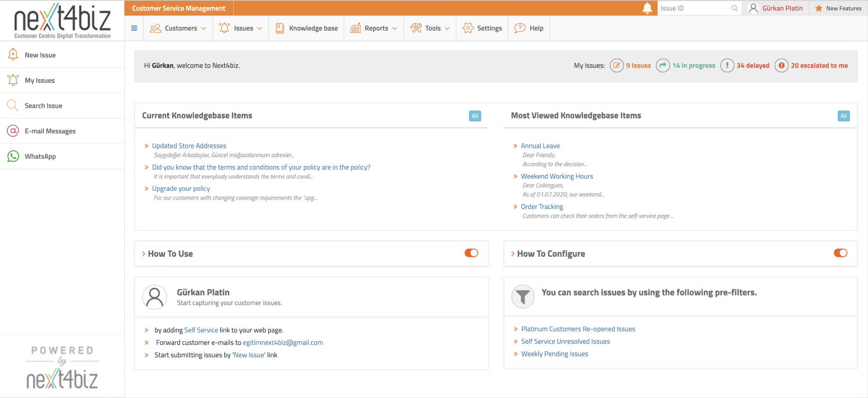Toggle the How To Use switch
This screenshot has height=398, width=868.
pyautogui.click(x=471, y=253)
